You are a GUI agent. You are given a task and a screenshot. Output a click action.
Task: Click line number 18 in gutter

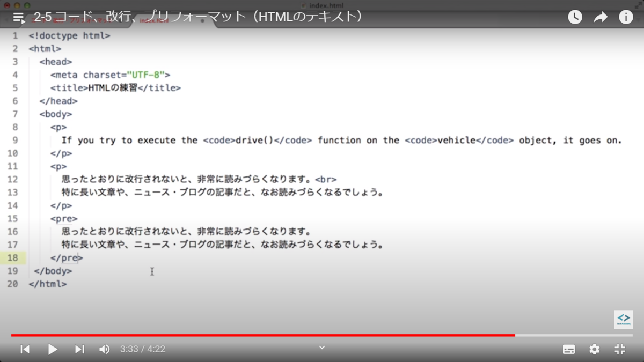tap(12, 257)
